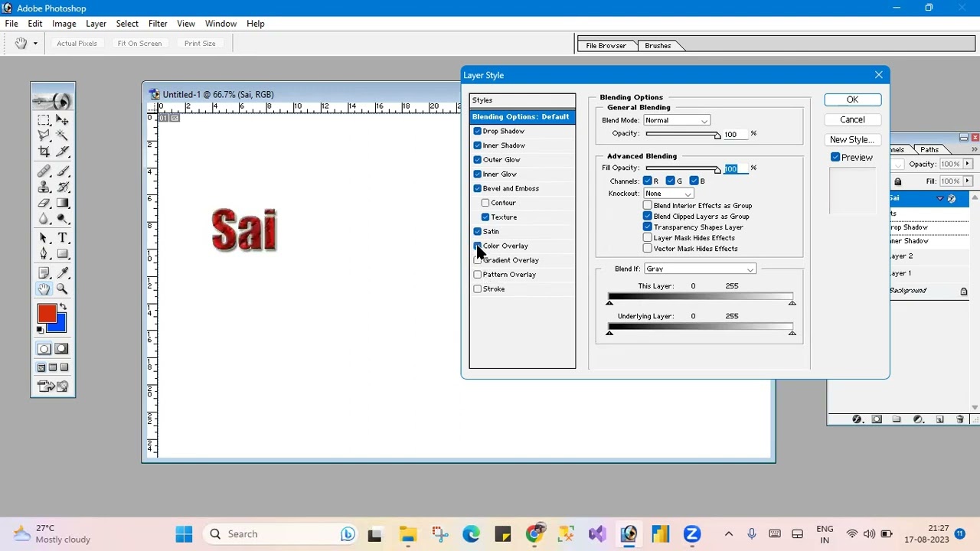980x551 pixels.
Task: Select the Dodge tool
Action: pyautogui.click(x=62, y=218)
